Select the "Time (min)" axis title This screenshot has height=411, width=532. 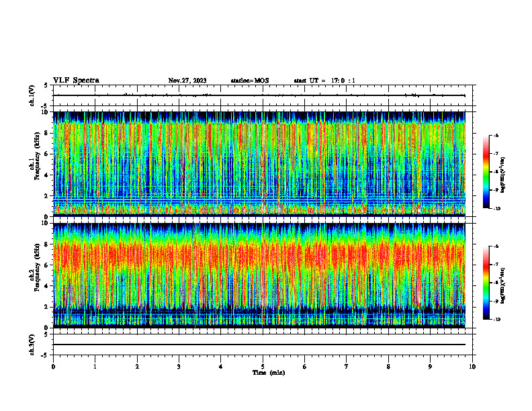pos(269,373)
